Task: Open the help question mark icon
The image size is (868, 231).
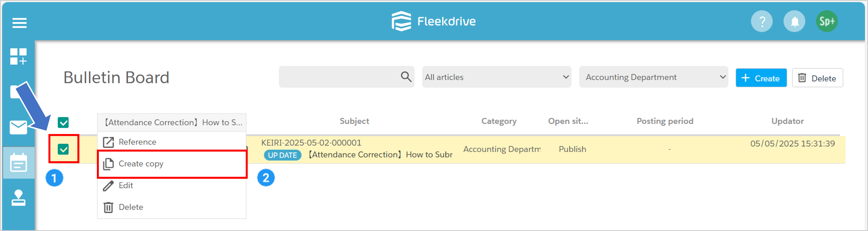Action: (761, 21)
